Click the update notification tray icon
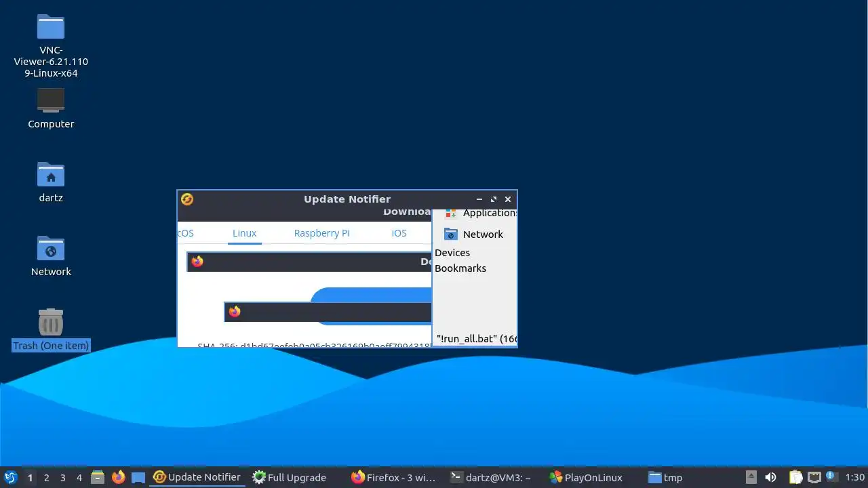The image size is (868, 488). tap(830, 476)
